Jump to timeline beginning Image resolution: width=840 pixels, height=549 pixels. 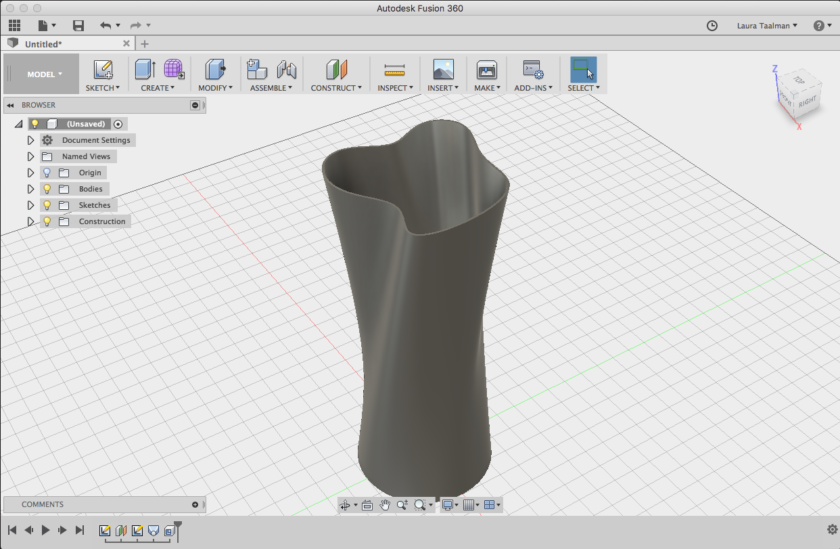12,530
